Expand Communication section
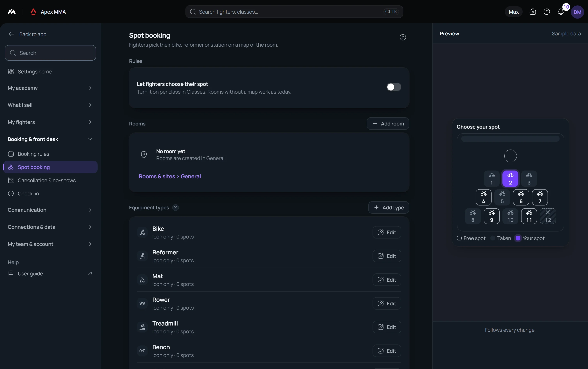 click(50, 210)
